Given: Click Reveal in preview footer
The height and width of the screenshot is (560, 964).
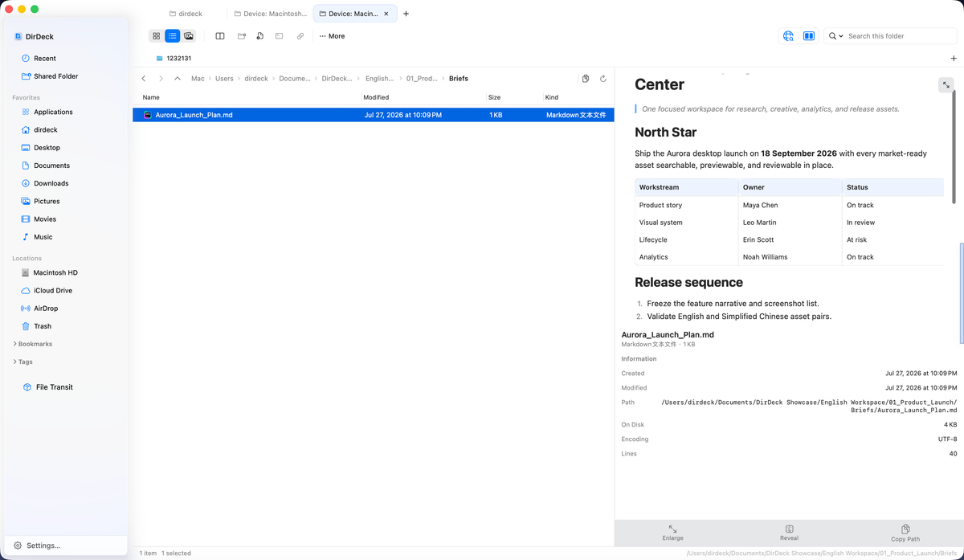Looking at the screenshot, I should point(789,533).
